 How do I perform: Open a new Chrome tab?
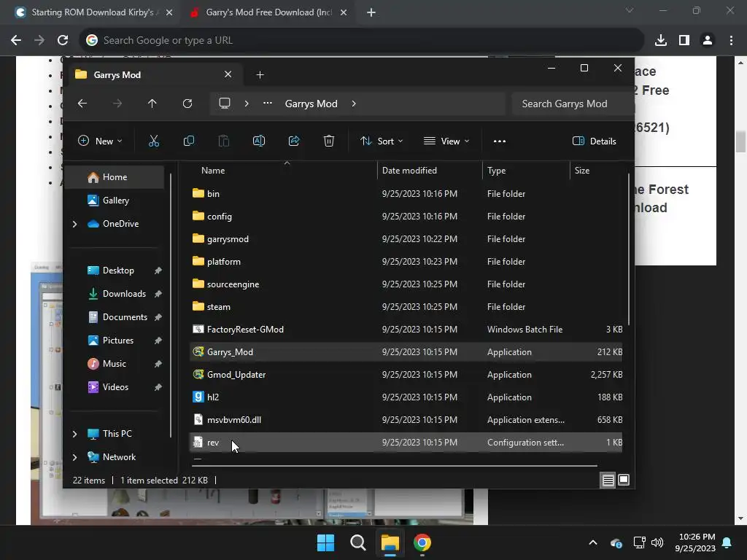point(371,12)
